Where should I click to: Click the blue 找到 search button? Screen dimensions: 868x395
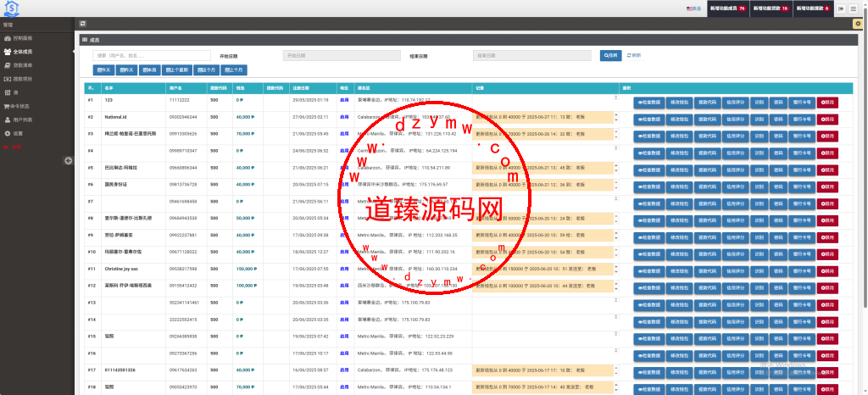click(610, 56)
